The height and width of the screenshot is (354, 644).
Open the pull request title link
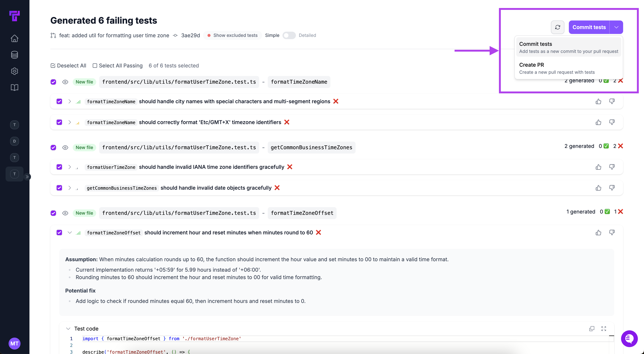click(x=114, y=35)
